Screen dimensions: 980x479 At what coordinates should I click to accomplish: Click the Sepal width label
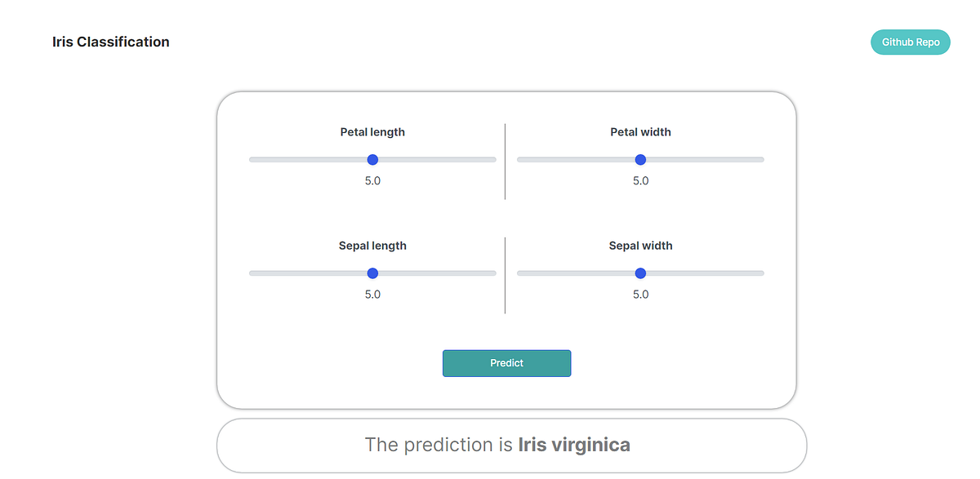640,245
